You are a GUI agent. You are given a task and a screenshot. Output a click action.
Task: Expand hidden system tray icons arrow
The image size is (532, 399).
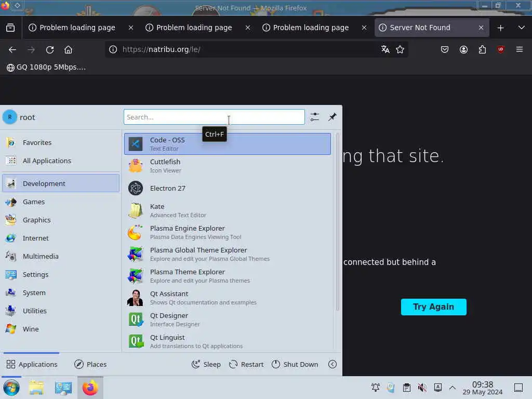[453, 388]
